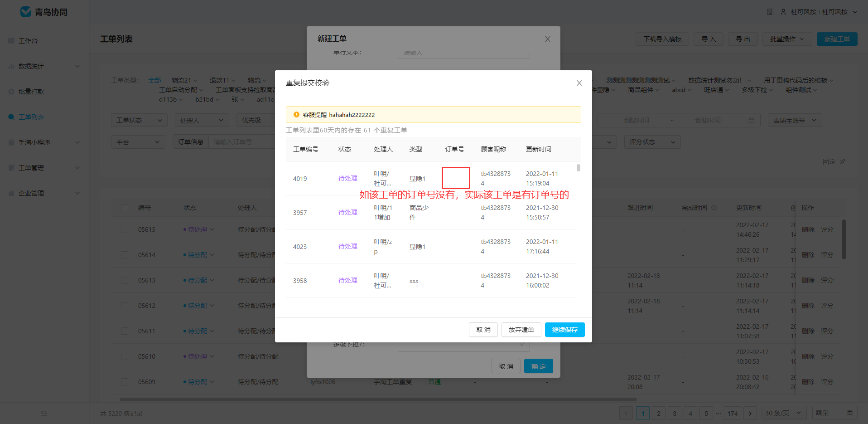The image size is (868, 424).
Task: Expand the 数据统计 sidebar menu
Action: (77, 66)
